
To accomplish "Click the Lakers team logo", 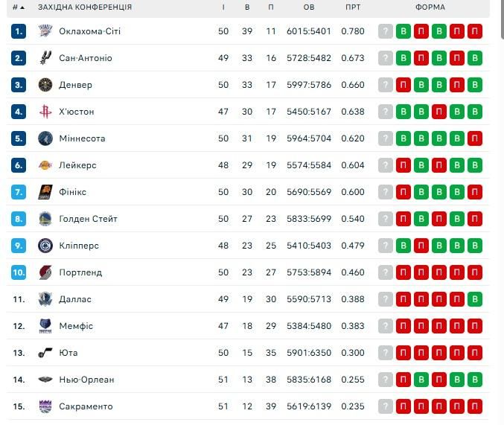I will point(45,165).
